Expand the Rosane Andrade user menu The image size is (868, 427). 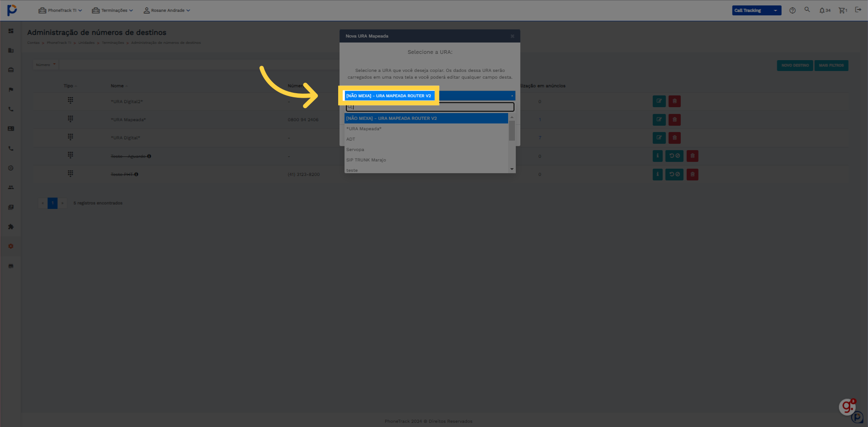(167, 10)
